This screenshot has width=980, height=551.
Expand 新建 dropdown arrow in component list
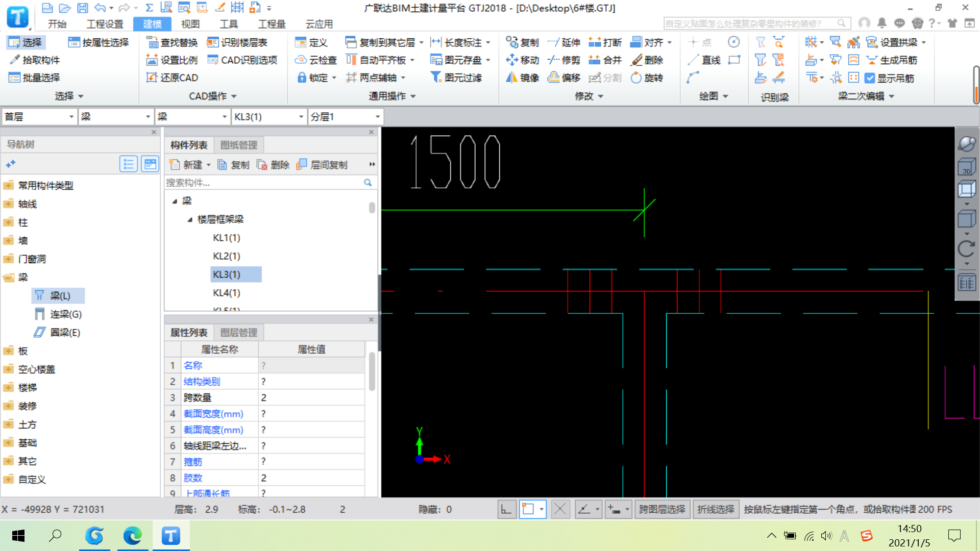[x=209, y=165]
